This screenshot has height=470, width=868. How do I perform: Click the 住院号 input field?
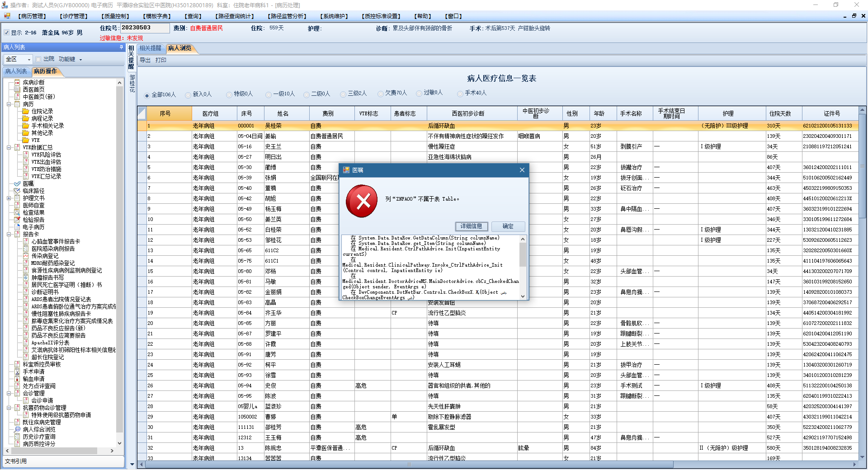coord(145,28)
